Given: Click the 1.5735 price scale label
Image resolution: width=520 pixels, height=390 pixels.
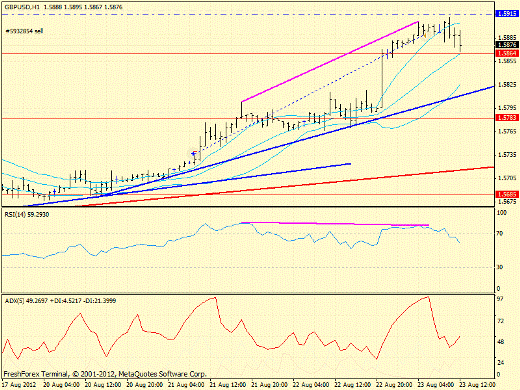Looking at the screenshot, I should tap(507, 155).
